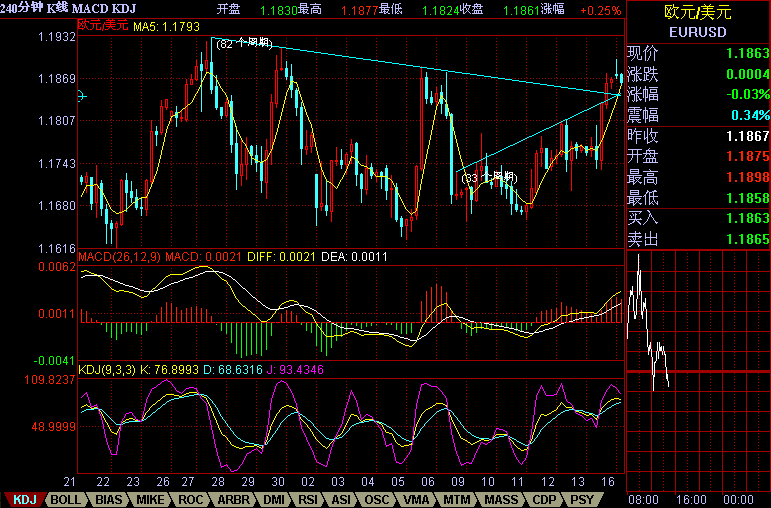Image resolution: width=771 pixels, height=508 pixels.
Task: Click the 现价 1.1863 row
Action: pyautogui.click(x=698, y=53)
